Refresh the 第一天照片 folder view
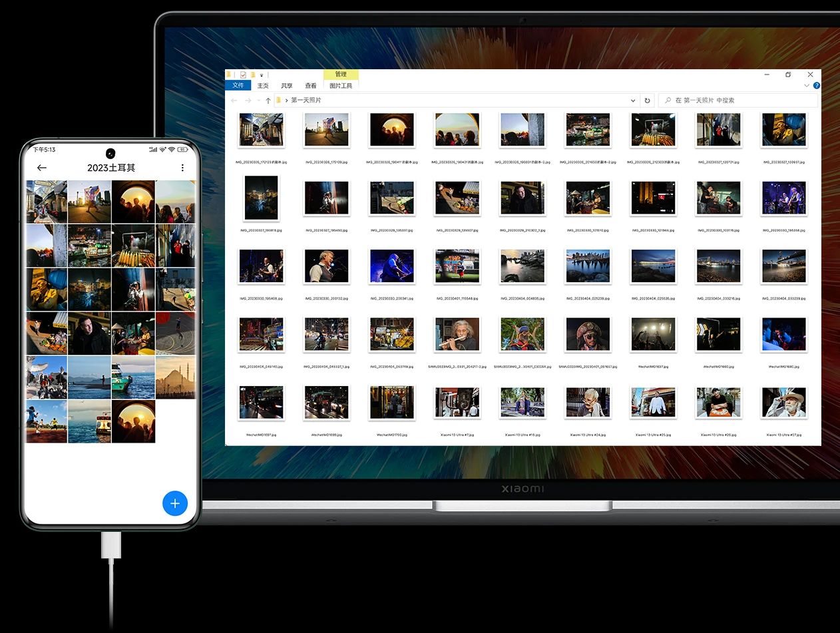The height and width of the screenshot is (633, 840). pyautogui.click(x=647, y=101)
